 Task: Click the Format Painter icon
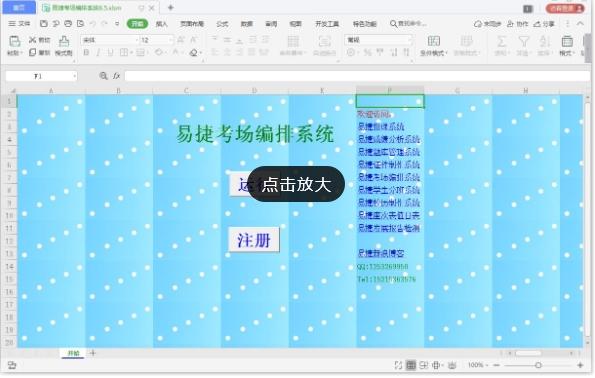(64, 41)
